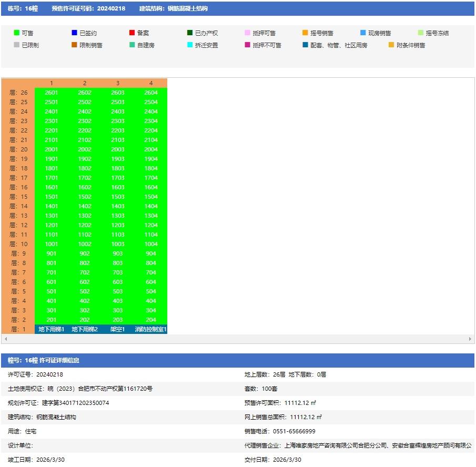Viewport: 476px width, 467px height.
Task: Open unit 2204
Action: tap(151, 130)
